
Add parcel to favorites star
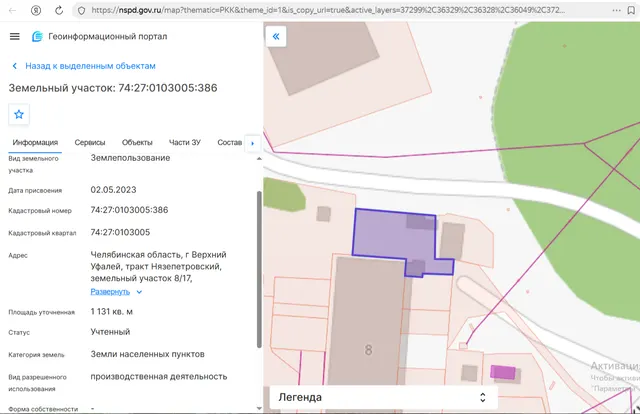pyautogui.click(x=19, y=114)
